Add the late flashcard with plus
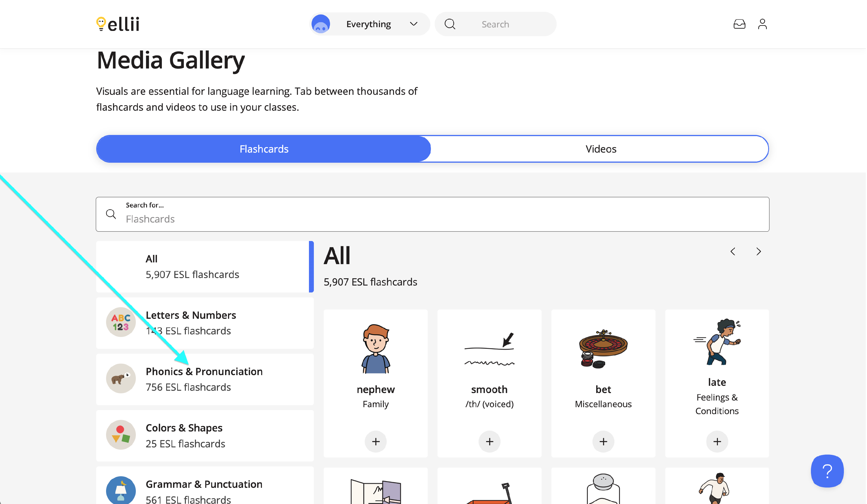Viewport: 867px width, 504px height. (x=718, y=442)
